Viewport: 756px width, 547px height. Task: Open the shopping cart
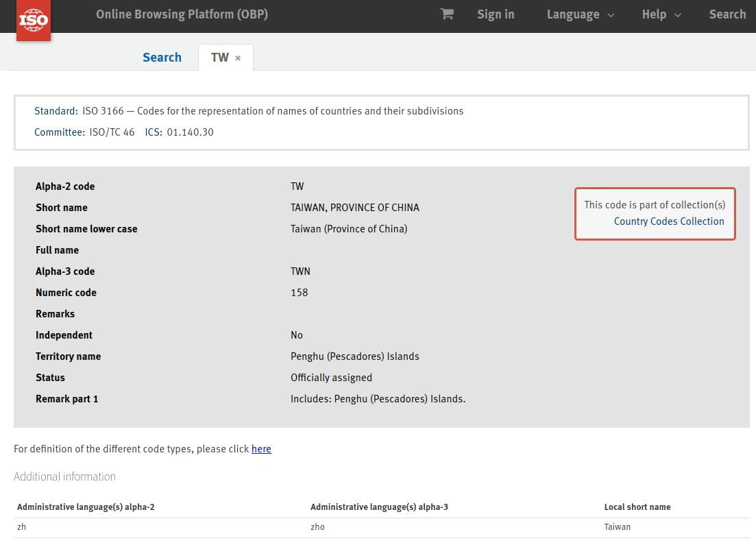pyautogui.click(x=446, y=14)
